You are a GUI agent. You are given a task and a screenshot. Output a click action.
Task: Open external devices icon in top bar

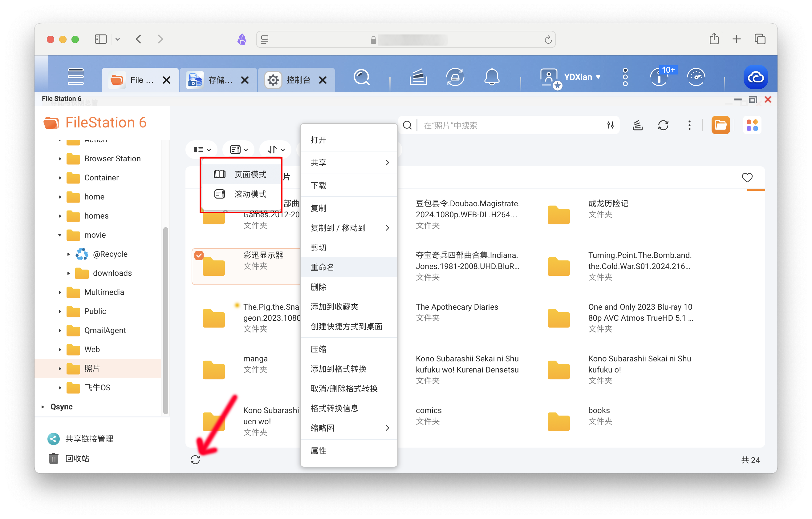click(455, 77)
